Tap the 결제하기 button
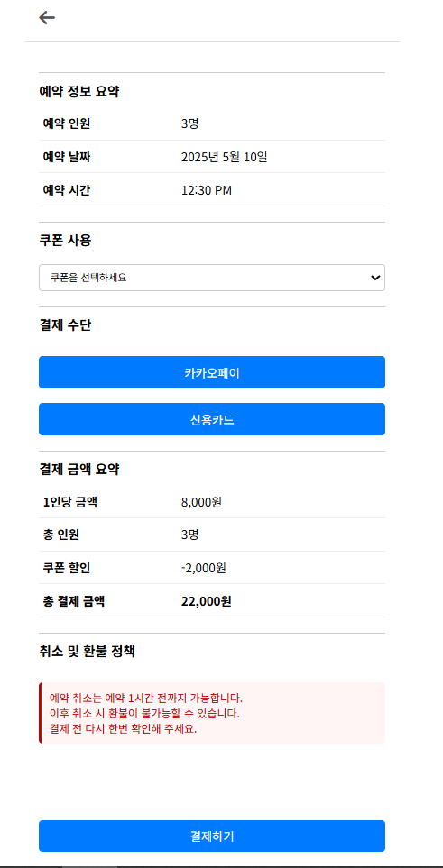The height and width of the screenshot is (868, 443). click(x=212, y=836)
